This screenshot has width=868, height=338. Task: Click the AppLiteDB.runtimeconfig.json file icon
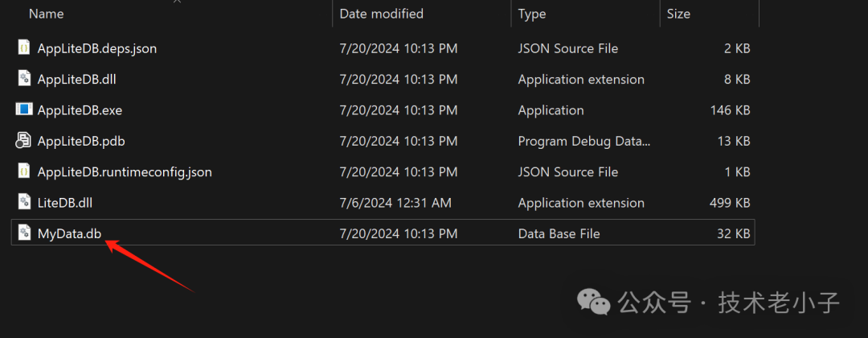24,171
